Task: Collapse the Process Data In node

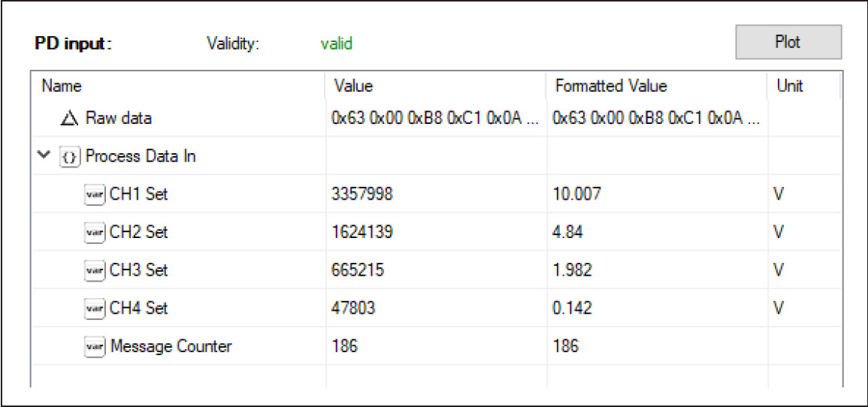Action: tap(41, 156)
